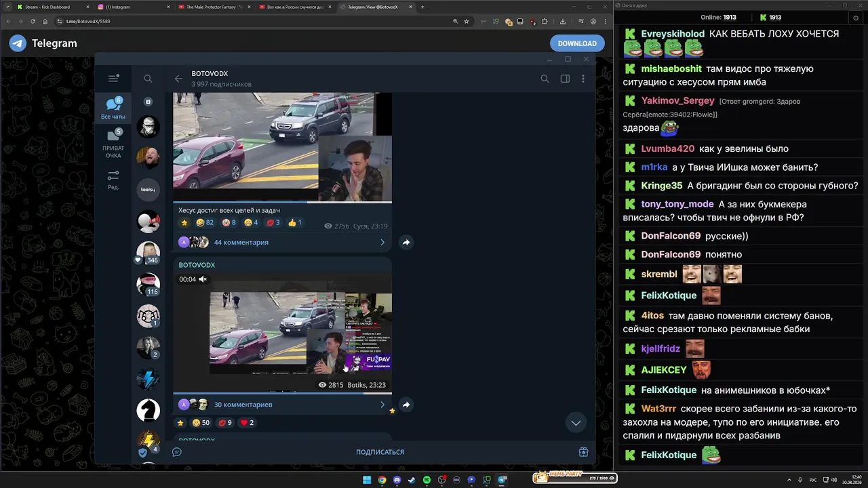Open the РУС language switcher
The width and height of the screenshot is (868, 488).
(813, 480)
